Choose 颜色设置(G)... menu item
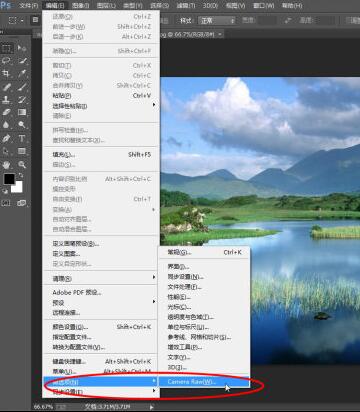The height and width of the screenshot is (412, 360). click(101, 327)
